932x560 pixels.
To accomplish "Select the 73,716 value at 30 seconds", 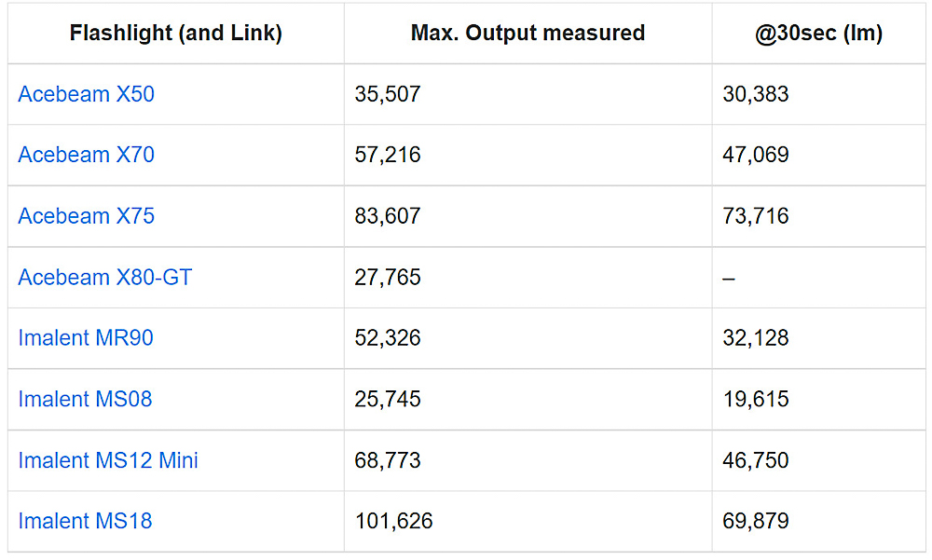I will tap(756, 216).
